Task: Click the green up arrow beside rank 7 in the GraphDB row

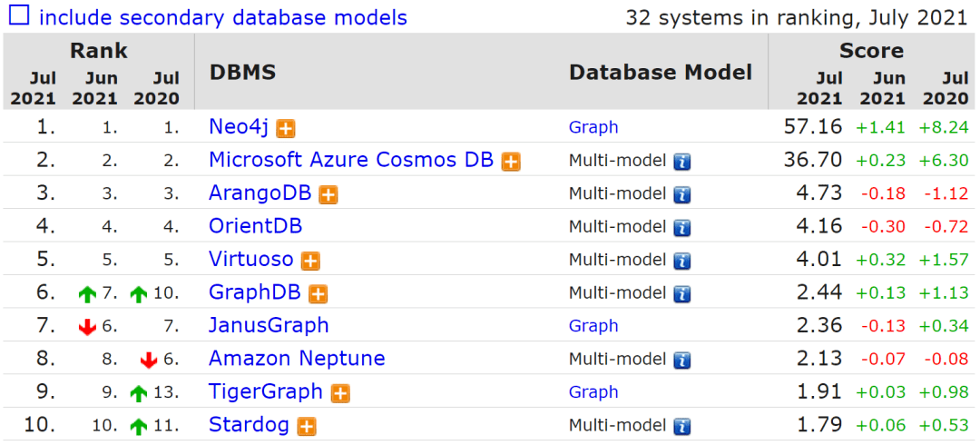Action: tap(87, 293)
